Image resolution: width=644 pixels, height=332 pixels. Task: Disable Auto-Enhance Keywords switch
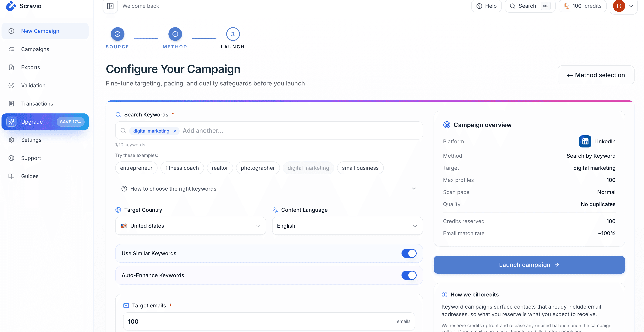[x=409, y=275]
